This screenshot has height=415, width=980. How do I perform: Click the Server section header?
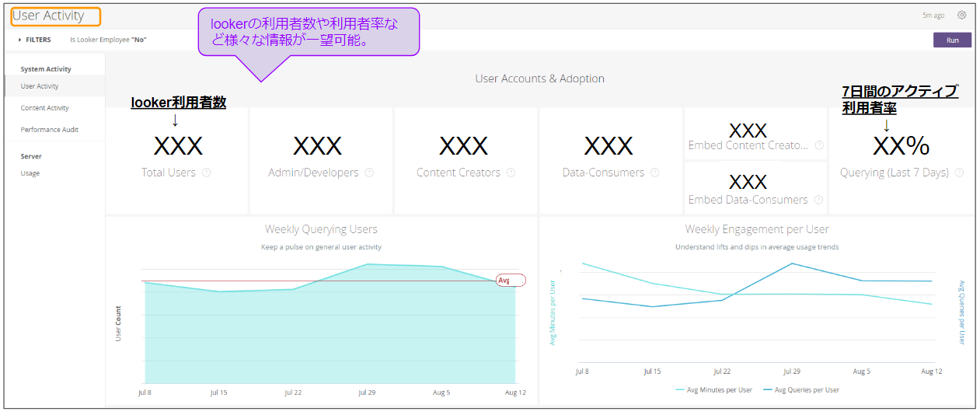[31, 156]
